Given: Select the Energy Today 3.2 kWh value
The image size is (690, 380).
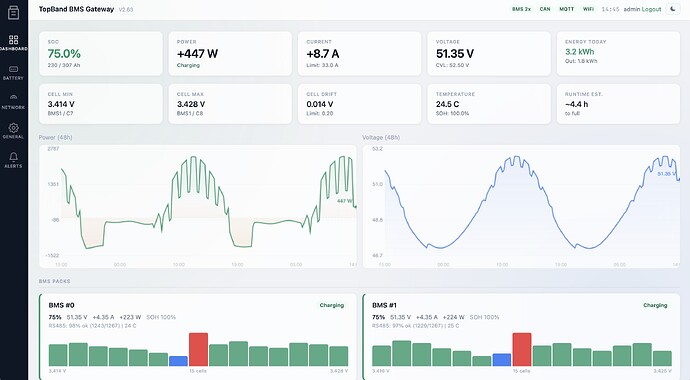Looking at the screenshot, I should 580,51.
